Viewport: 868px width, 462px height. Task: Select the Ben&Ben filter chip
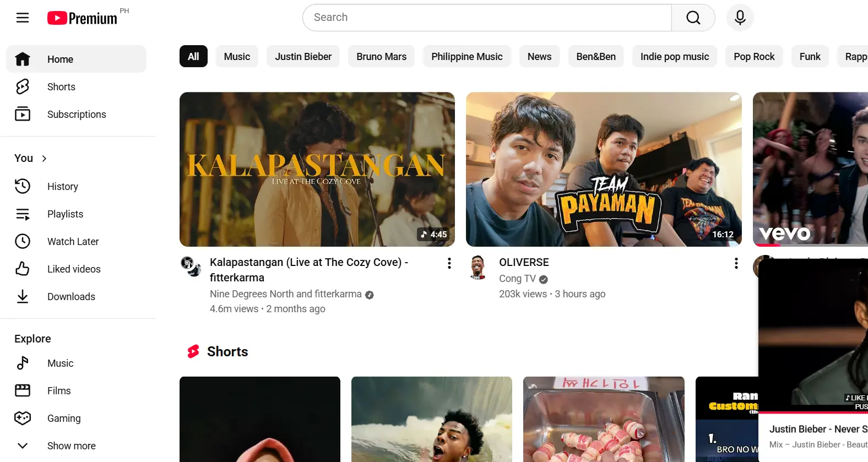596,56
